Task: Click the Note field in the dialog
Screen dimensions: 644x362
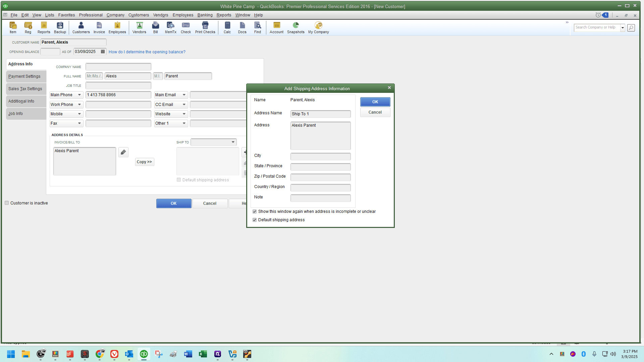Action: 320,198
